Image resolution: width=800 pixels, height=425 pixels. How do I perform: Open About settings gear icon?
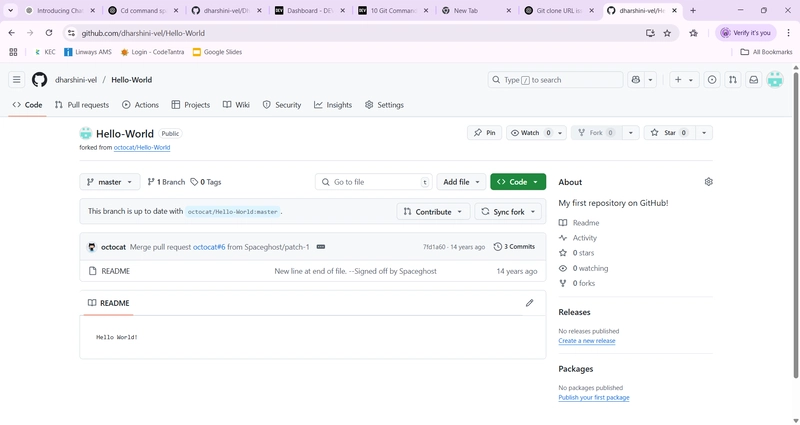tap(708, 182)
